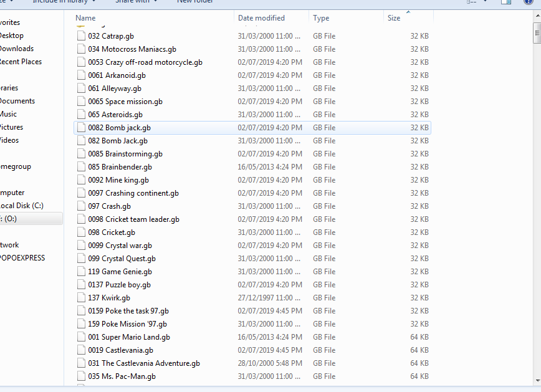Screen dimensions: 541x392
Task: Click file icon of 099 Crystal Quest.gb
Action: tap(81, 259)
